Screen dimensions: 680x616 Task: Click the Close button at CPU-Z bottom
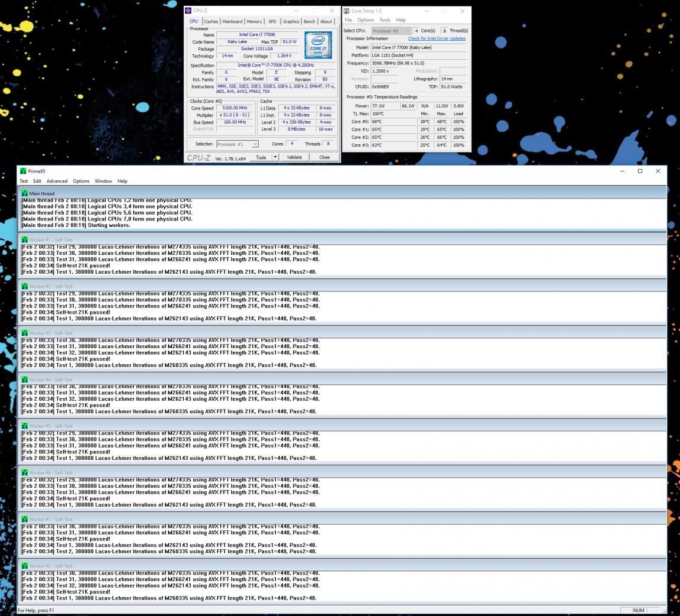pyautogui.click(x=324, y=157)
